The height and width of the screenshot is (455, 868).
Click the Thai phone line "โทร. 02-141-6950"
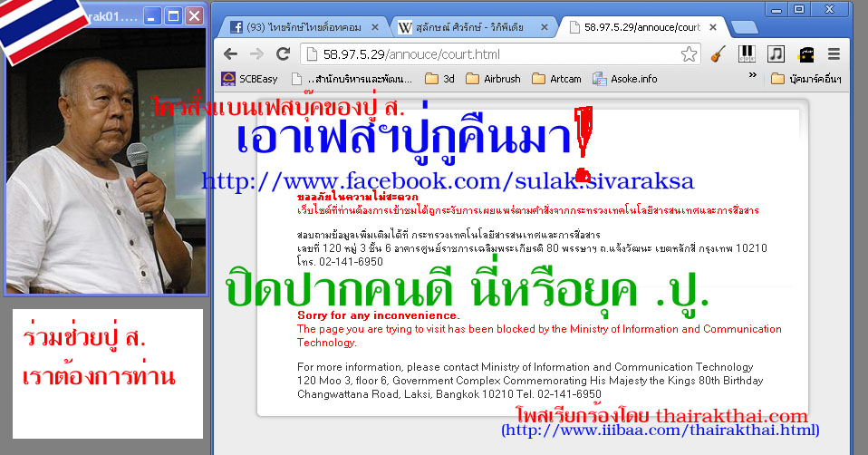click(x=340, y=262)
